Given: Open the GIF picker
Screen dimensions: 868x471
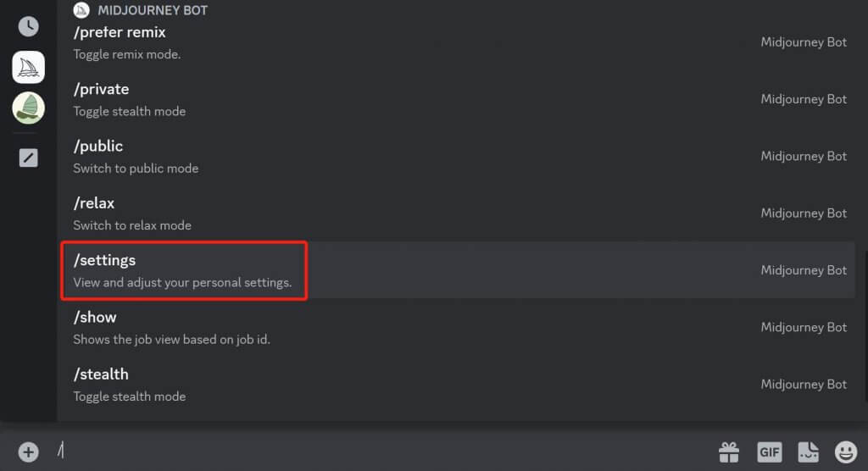Looking at the screenshot, I should pyautogui.click(x=769, y=452).
